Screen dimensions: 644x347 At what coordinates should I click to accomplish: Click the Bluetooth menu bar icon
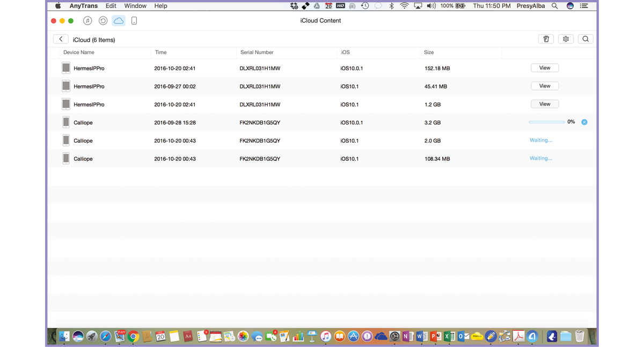[391, 6]
